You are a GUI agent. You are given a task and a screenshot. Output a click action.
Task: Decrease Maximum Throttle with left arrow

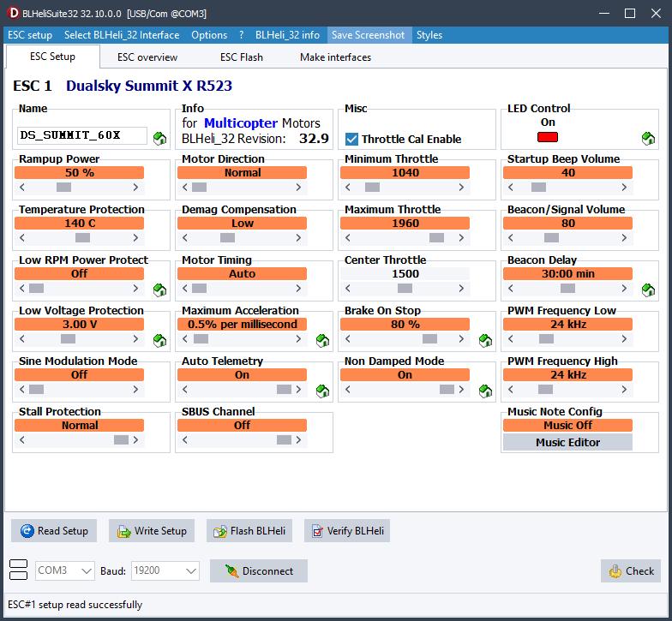pyautogui.click(x=348, y=238)
